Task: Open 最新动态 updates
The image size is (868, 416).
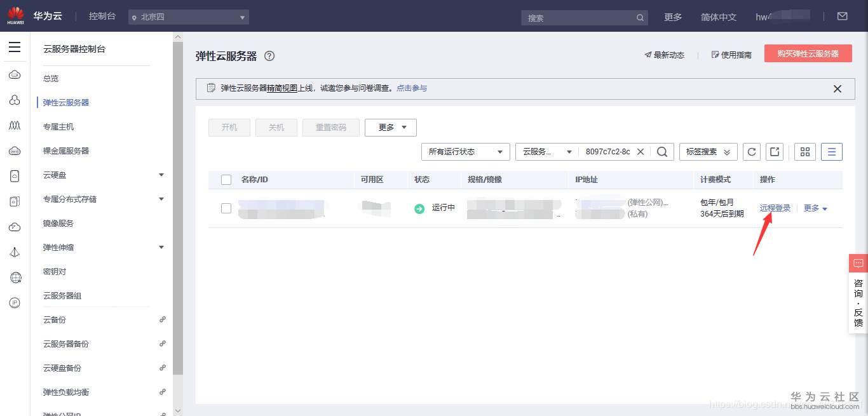Action: pyautogui.click(x=664, y=55)
